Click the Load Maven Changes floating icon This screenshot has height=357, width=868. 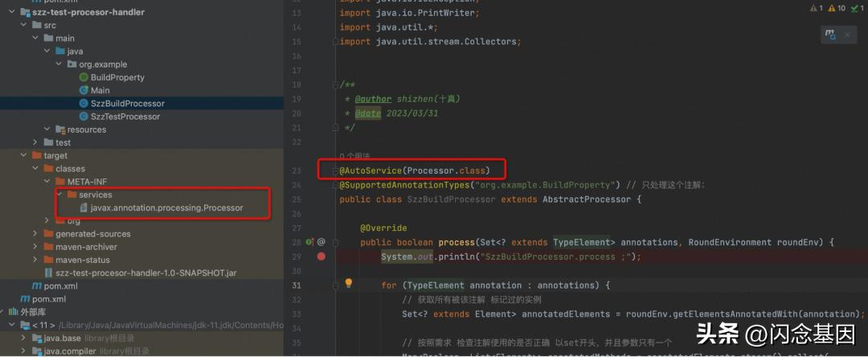[x=830, y=35]
